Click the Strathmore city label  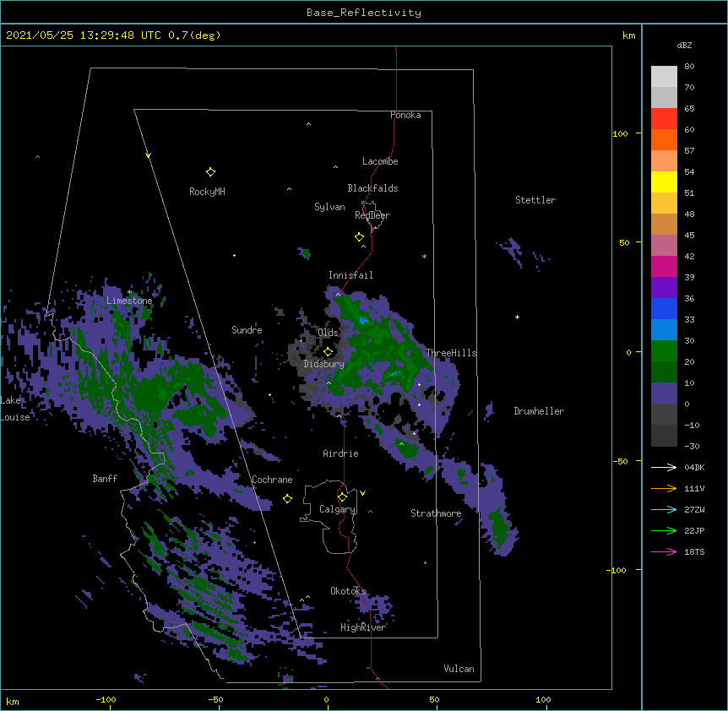coord(436,513)
